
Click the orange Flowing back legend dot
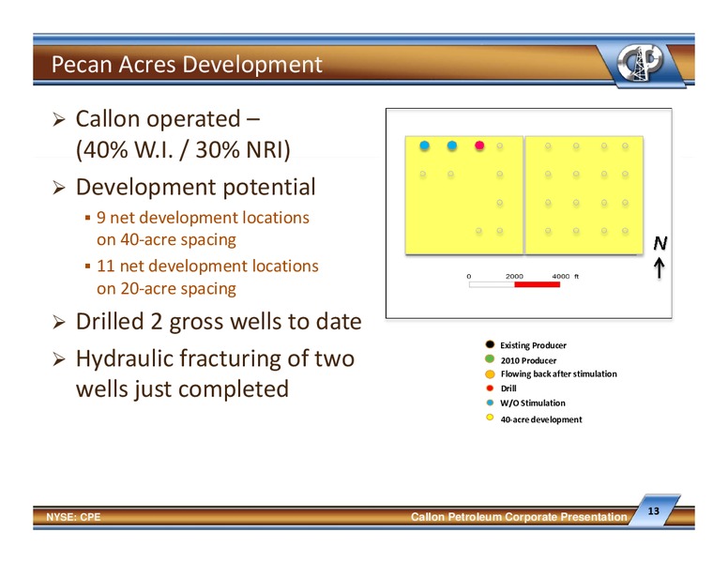point(490,374)
